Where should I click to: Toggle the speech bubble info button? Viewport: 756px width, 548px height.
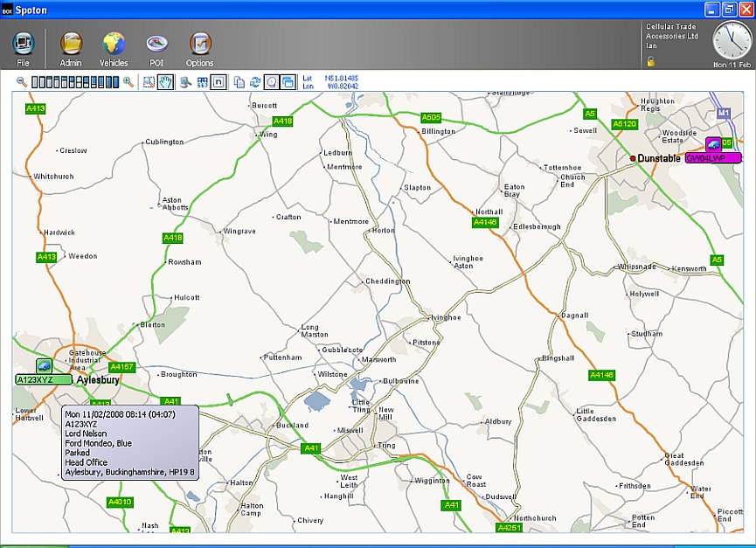271,82
